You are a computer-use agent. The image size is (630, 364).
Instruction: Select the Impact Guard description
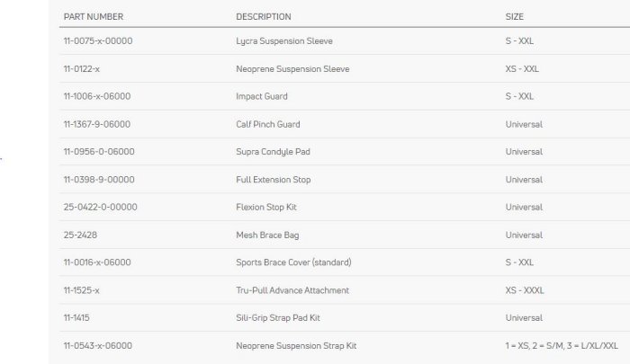[262, 96]
